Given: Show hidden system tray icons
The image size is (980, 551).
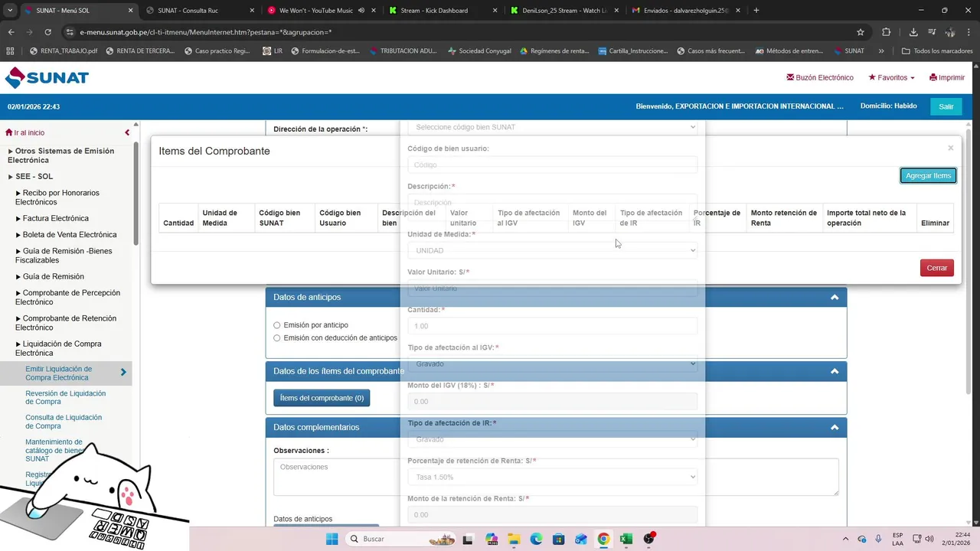Looking at the screenshot, I should point(845,539).
